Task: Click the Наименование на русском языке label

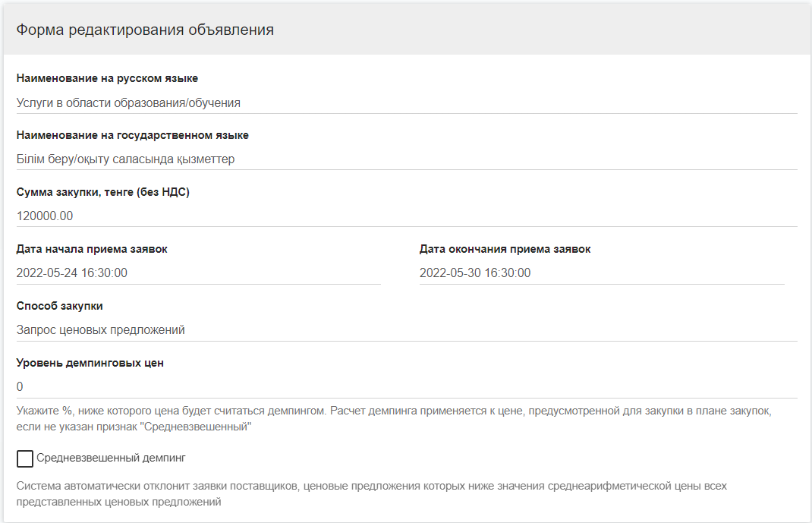Action: pyautogui.click(x=107, y=78)
